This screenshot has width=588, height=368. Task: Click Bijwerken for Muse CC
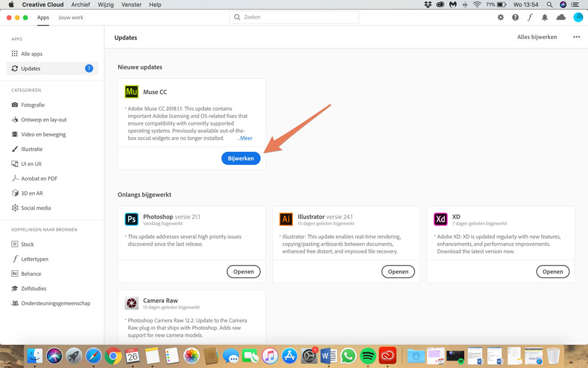click(x=240, y=158)
